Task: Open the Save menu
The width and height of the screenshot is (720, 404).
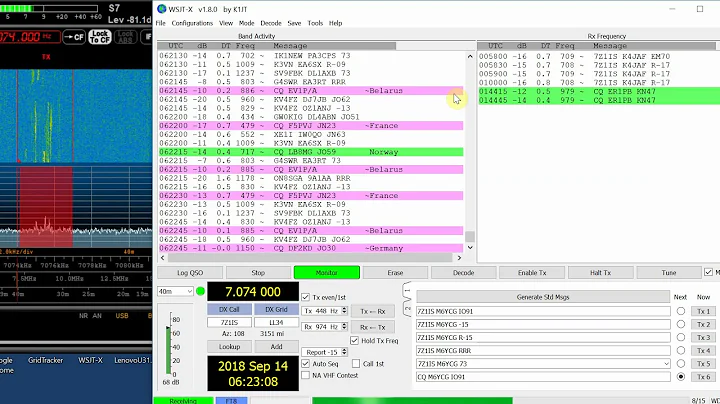Action: point(294,23)
